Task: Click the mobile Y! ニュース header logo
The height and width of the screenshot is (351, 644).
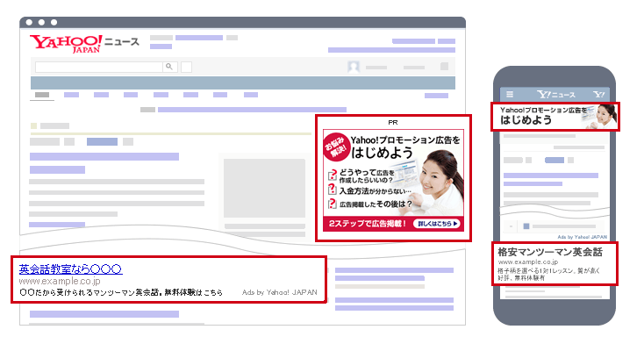Action: click(555, 95)
